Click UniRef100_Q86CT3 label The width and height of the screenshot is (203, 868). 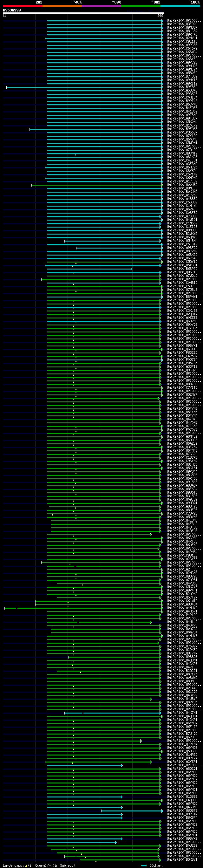182,272
